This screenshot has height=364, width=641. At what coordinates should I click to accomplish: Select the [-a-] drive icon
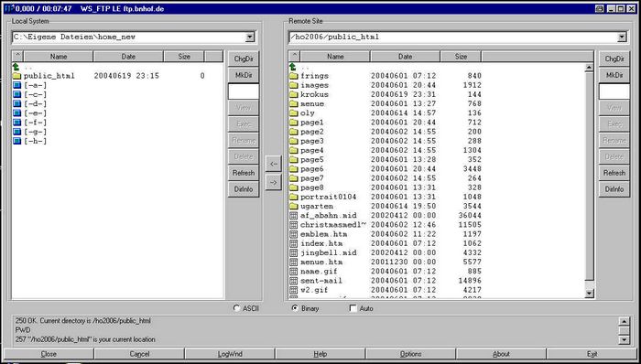click(x=16, y=85)
